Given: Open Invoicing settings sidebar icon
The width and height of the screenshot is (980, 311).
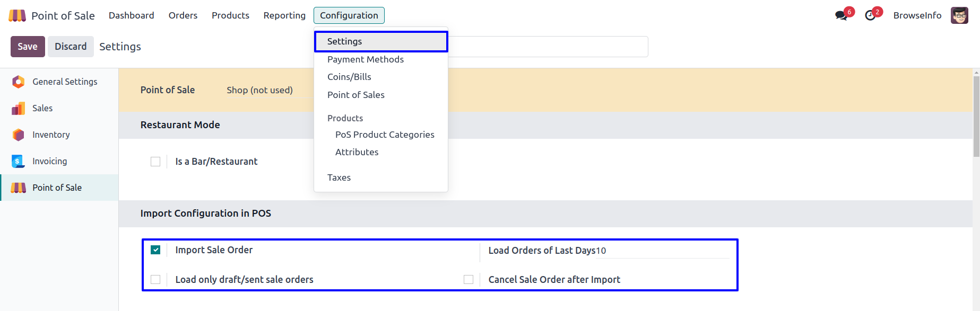Looking at the screenshot, I should pos(18,161).
